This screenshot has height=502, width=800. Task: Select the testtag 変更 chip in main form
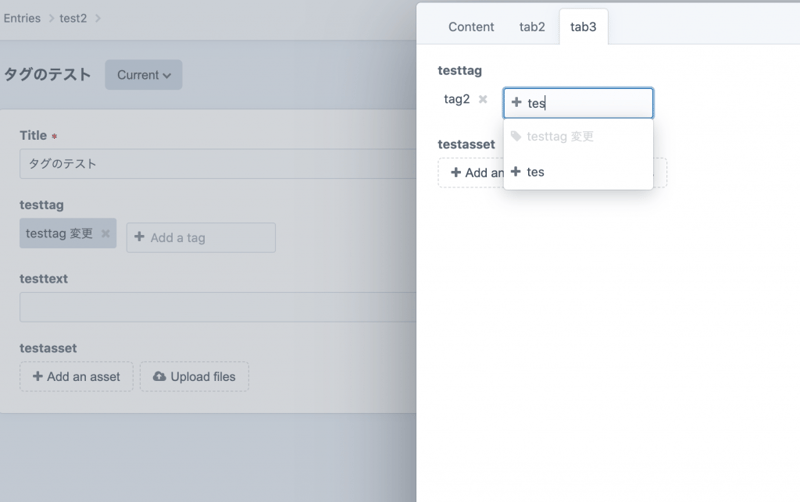click(59, 234)
